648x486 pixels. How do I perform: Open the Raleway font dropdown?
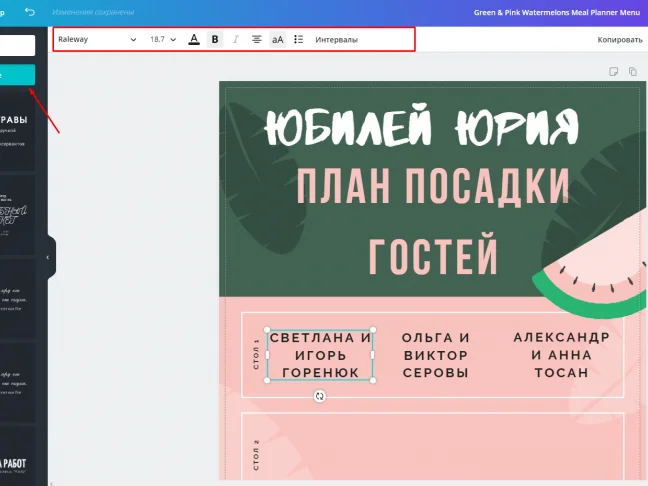96,39
